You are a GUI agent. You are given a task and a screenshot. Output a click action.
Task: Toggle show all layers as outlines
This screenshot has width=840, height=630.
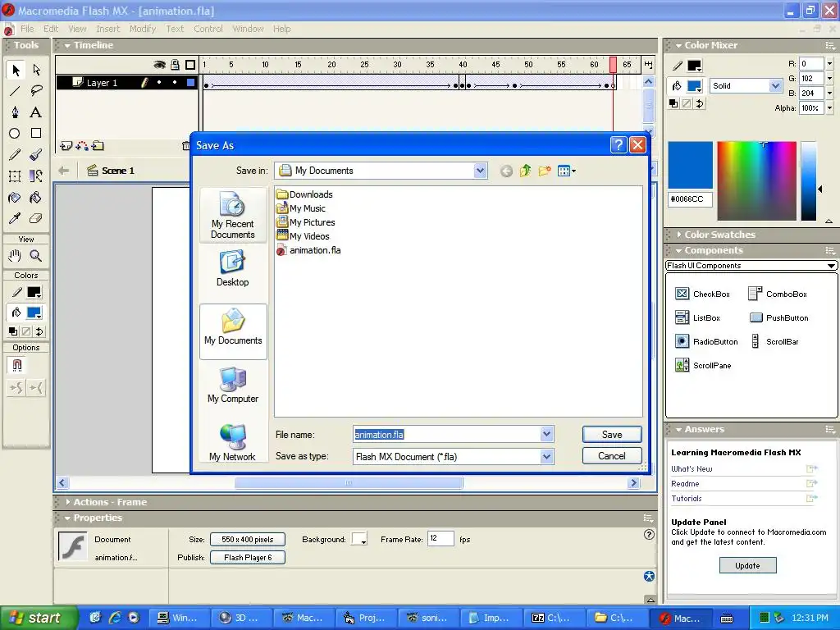point(190,65)
